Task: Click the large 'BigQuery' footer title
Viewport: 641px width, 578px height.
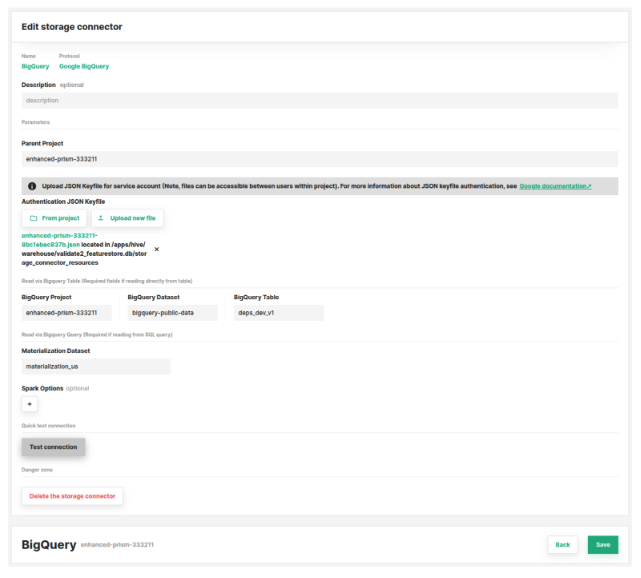Action: 49,545
